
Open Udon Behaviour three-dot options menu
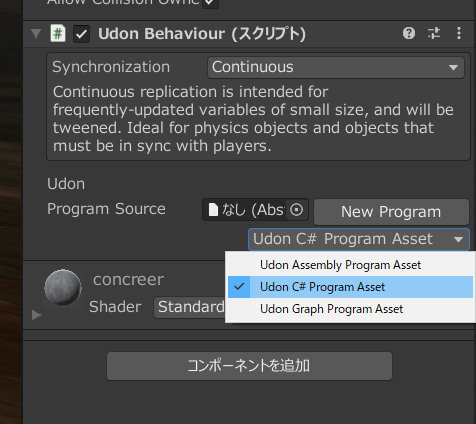click(459, 33)
